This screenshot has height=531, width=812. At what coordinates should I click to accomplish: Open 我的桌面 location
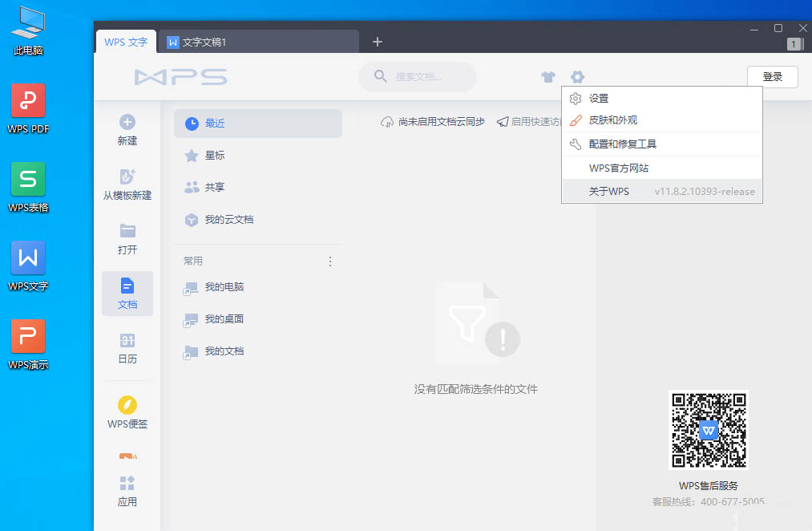tap(258, 319)
